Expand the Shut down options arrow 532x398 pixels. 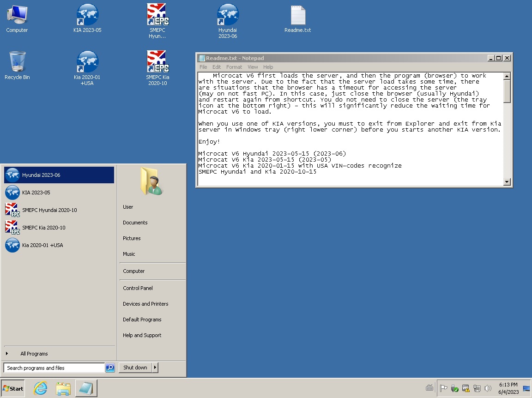(x=155, y=368)
